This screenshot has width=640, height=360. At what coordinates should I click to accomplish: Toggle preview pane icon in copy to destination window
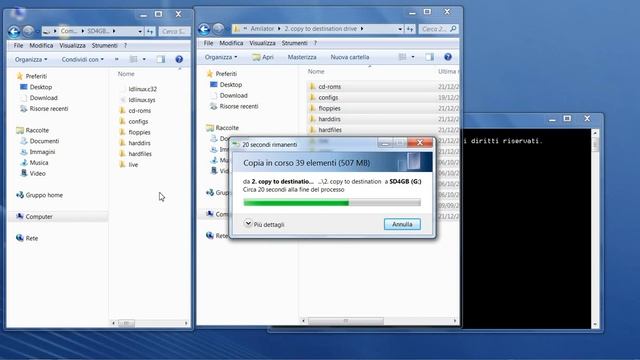(429, 57)
